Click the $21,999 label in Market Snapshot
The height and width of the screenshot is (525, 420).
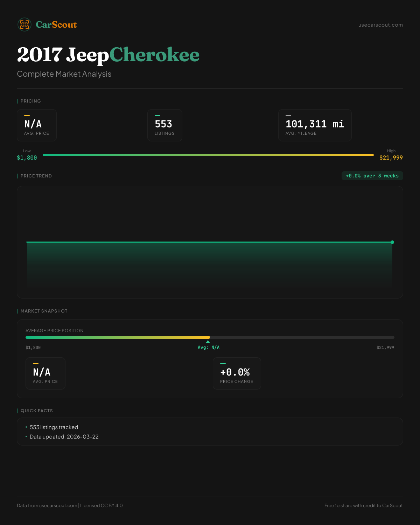(x=385, y=348)
